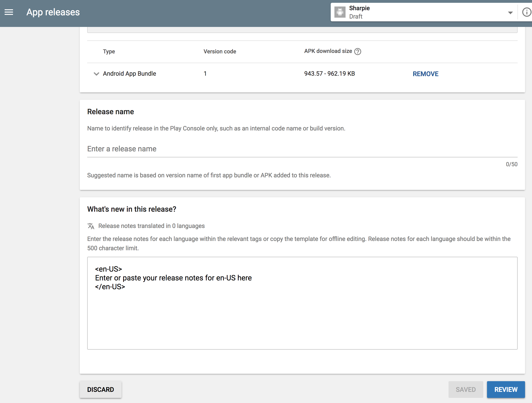The width and height of the screenshot is (532, 403).
Task: Click the App releases page title
Action: coord(53,12)
